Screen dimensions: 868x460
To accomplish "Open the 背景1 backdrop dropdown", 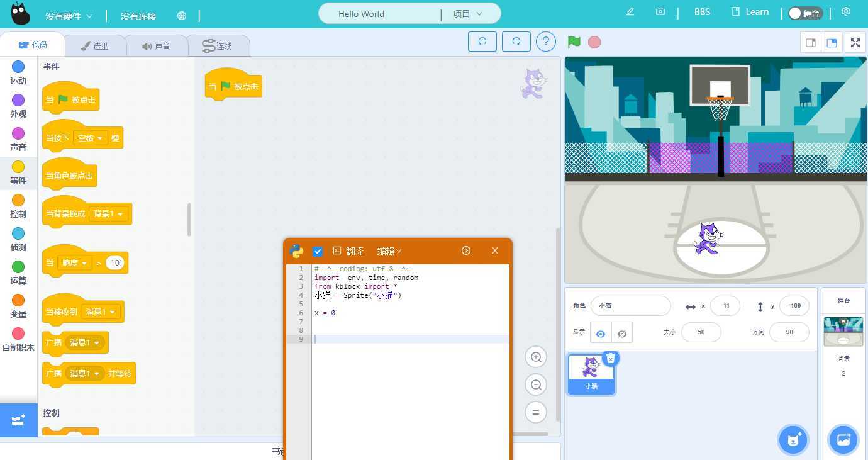I will pos(109,213).
